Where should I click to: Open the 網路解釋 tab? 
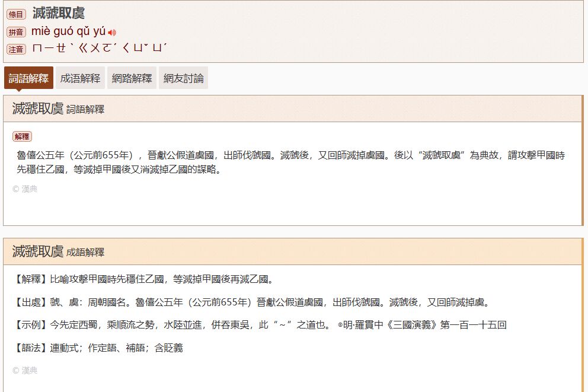[132, 78]
